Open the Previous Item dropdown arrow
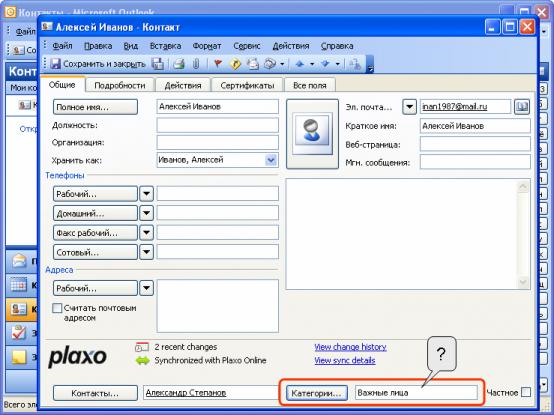 312,64
